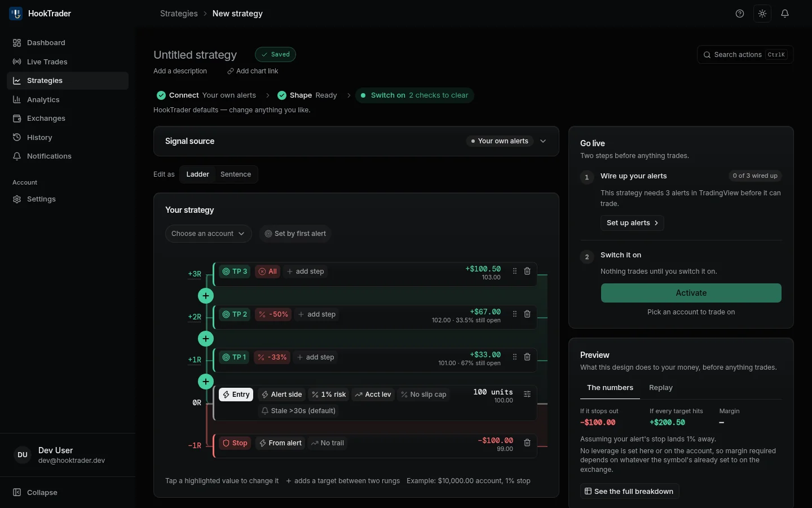
Task: Focus the 'Search actions' field
Action: [x=745, y=55]
